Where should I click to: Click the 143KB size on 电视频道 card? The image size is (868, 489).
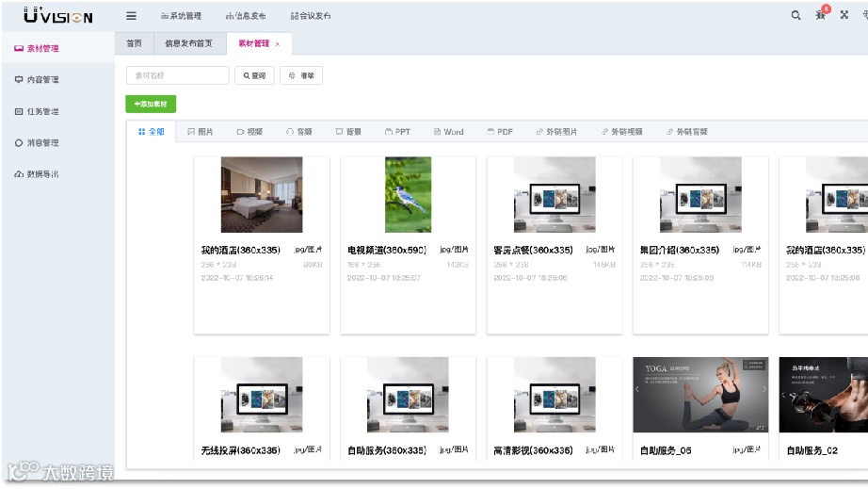[x=458, y=265]
